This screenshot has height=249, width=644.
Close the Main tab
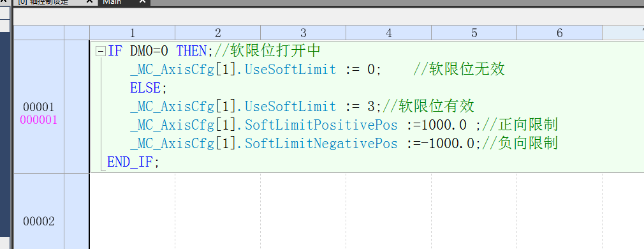click(142, 2)
